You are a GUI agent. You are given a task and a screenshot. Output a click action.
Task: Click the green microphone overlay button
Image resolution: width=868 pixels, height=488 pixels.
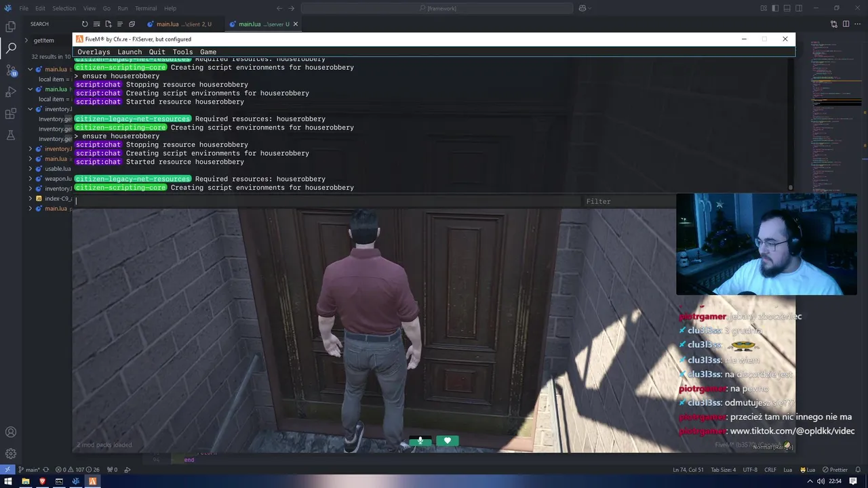point(420,441)
